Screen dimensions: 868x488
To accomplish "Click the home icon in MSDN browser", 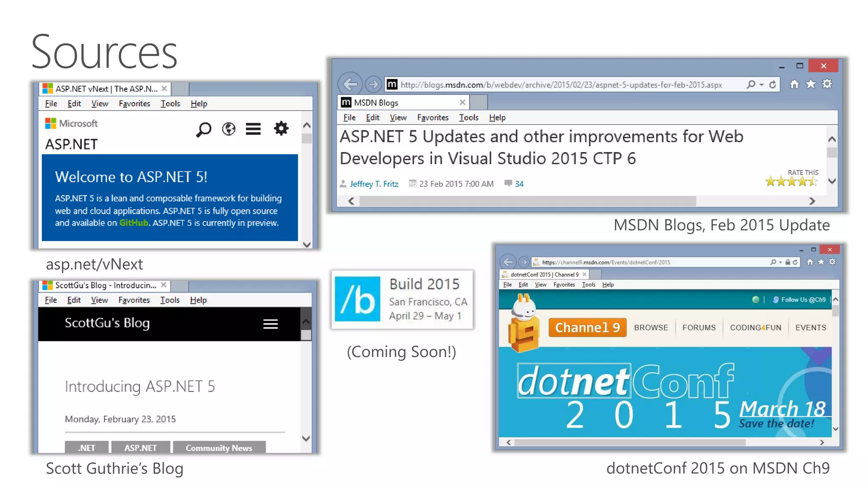I will coord(794,84).
